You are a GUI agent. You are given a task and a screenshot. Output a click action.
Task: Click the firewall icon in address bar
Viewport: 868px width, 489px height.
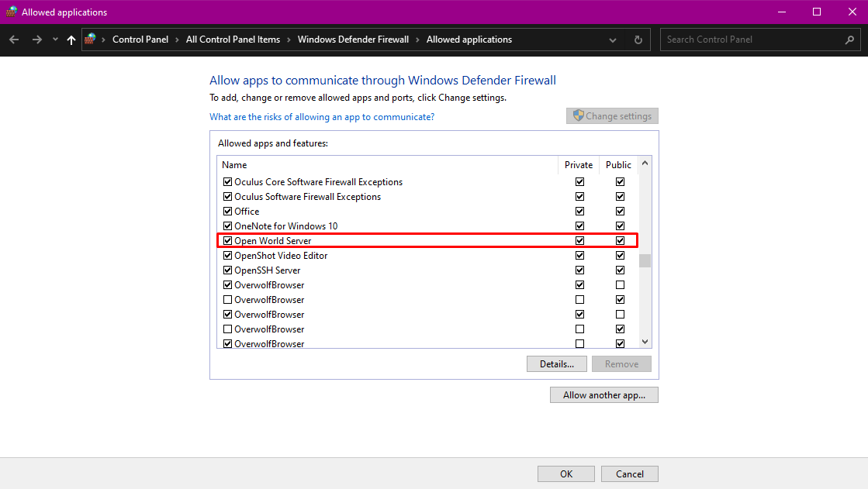pos(91,40)
